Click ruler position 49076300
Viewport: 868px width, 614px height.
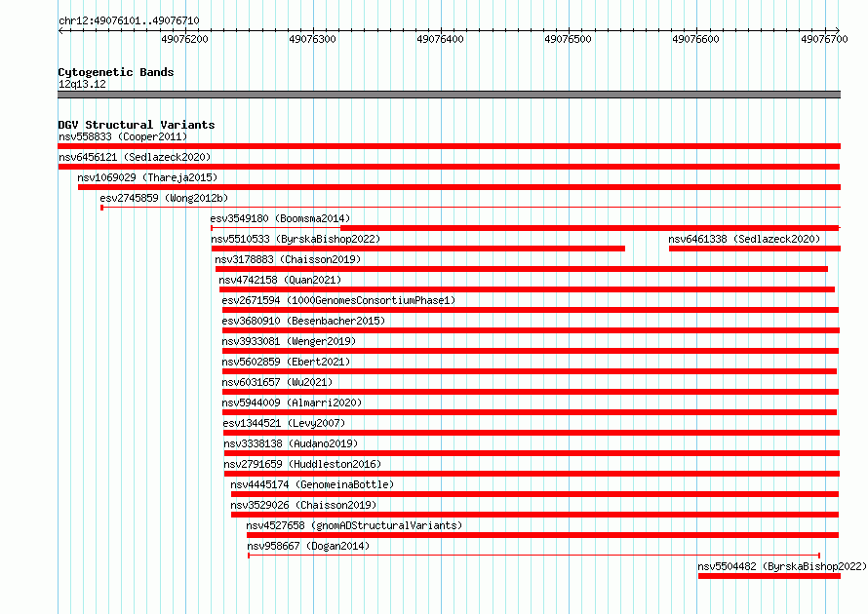(x=313, y=39)
